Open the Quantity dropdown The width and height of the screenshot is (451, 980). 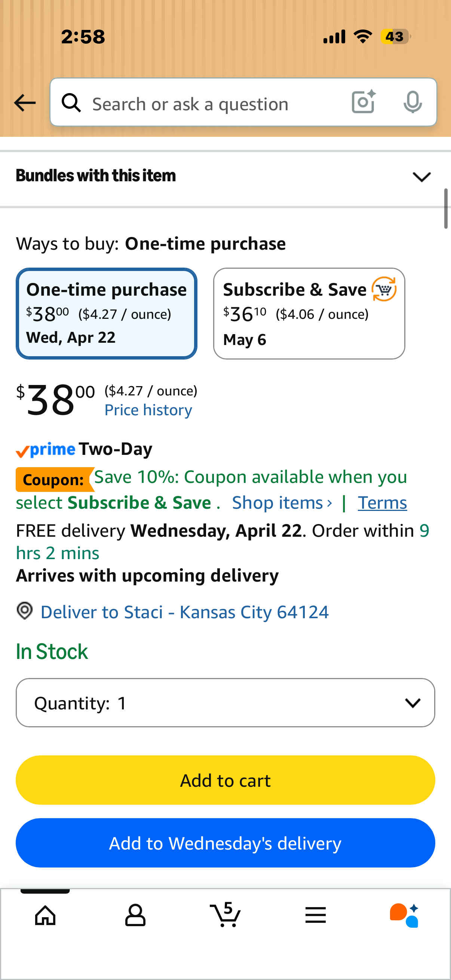(x=225, y=703)
